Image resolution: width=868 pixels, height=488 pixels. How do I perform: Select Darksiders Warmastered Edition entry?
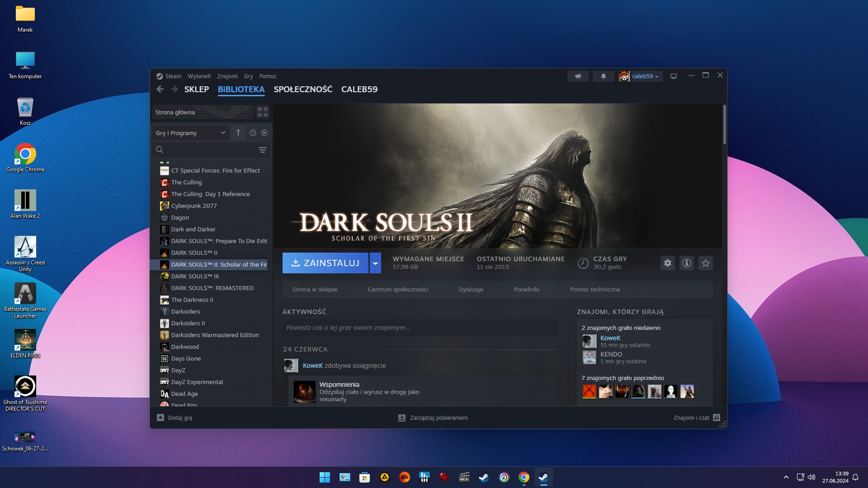click(211, 335)
